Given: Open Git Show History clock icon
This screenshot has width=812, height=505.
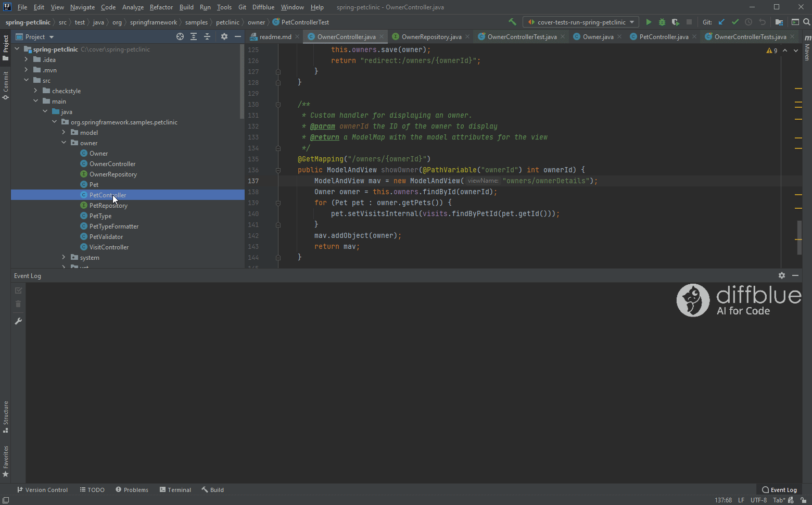Looking at the screenshot, I should pos(748,22).
